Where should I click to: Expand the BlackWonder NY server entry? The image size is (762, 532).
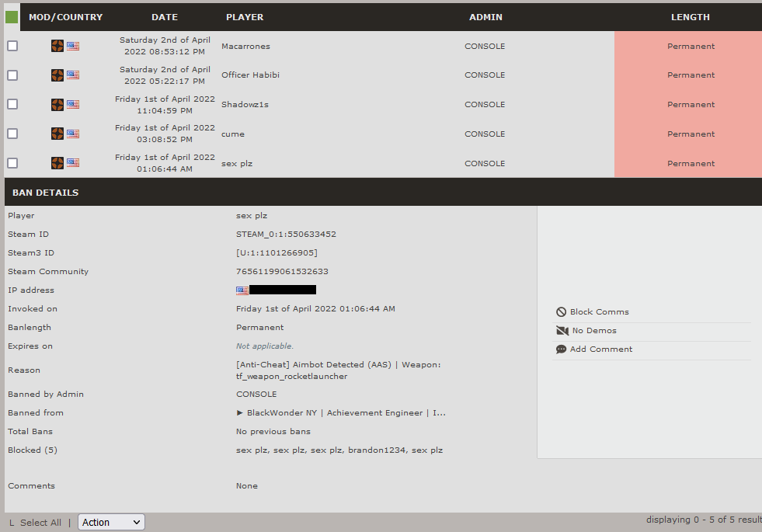[x=341, y=413]
